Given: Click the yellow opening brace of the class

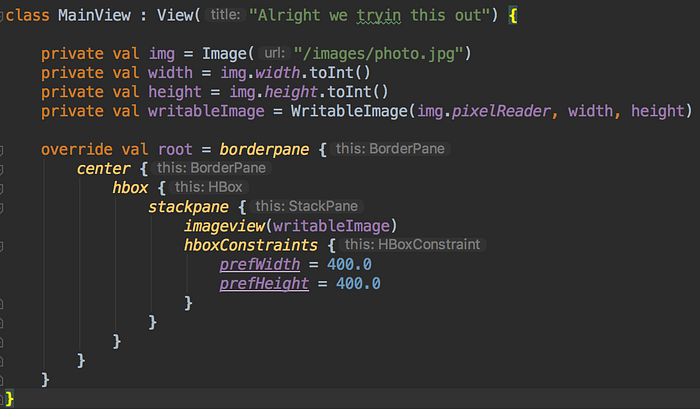Looking at the screenshot, I should [513, 16].
